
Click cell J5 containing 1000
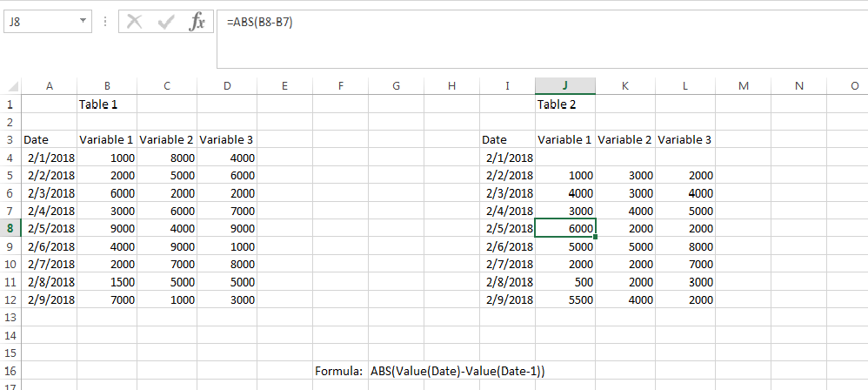pyautogui.click(x=565, y=175)
